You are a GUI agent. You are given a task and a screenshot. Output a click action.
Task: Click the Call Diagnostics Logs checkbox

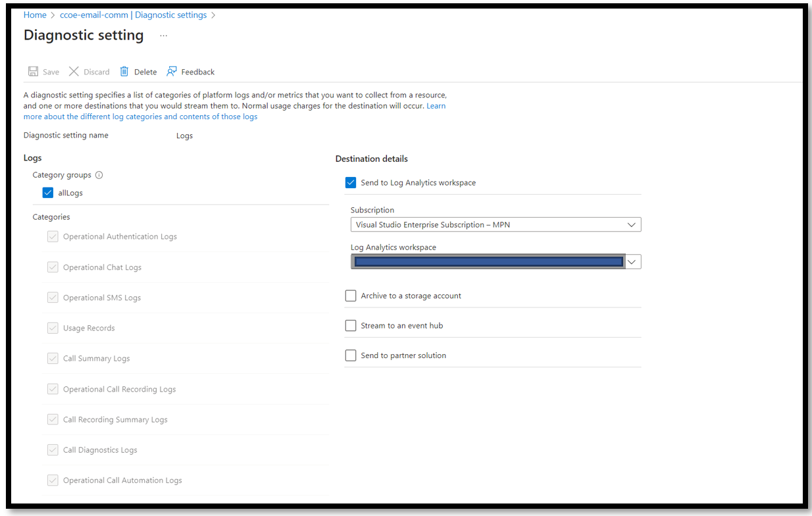(53, 450)
